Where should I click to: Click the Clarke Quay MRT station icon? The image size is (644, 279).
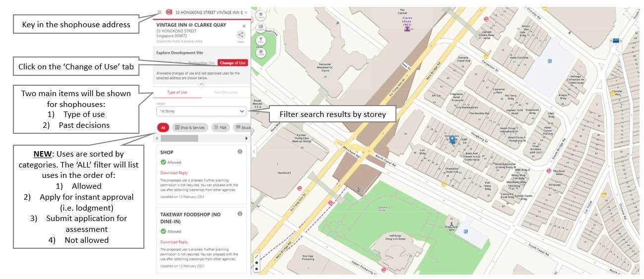pyautogui.click(x=408, y=29)
